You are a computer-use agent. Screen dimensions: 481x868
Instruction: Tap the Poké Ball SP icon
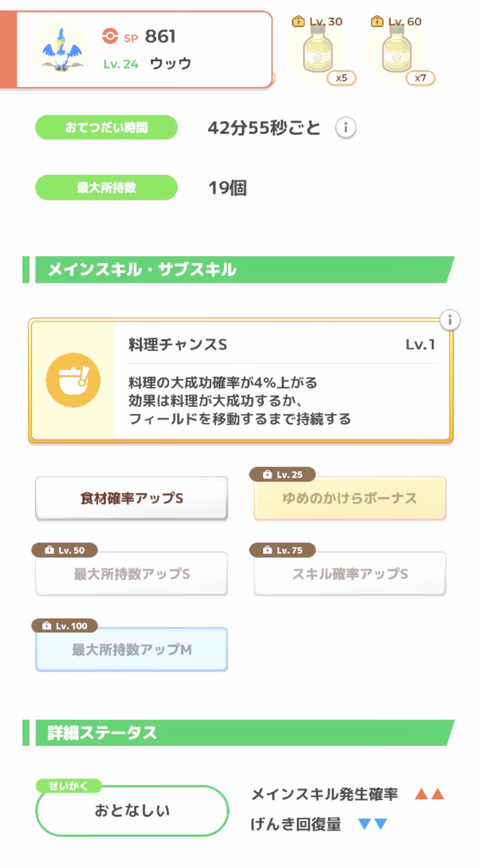coord(110,36)
